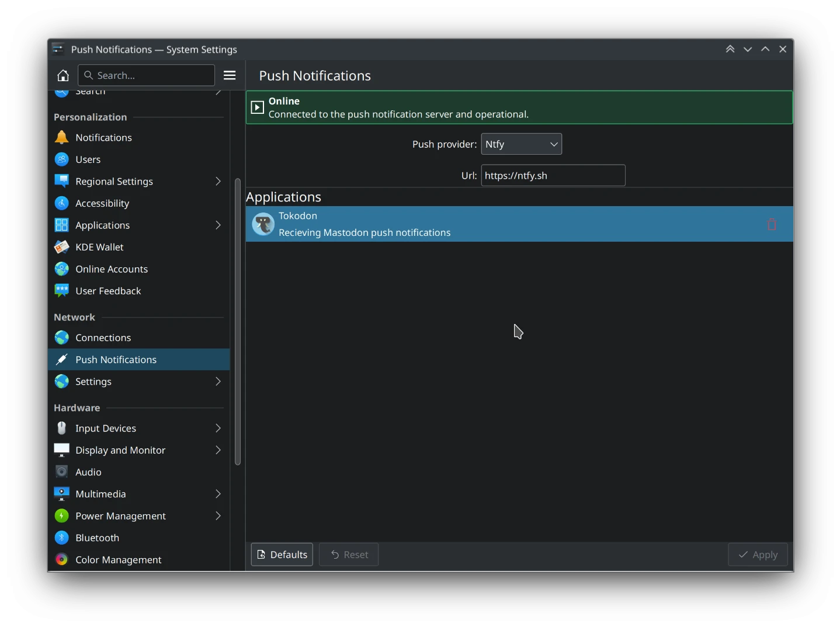Maximize window using title bar up arrow

coord(765,49)
